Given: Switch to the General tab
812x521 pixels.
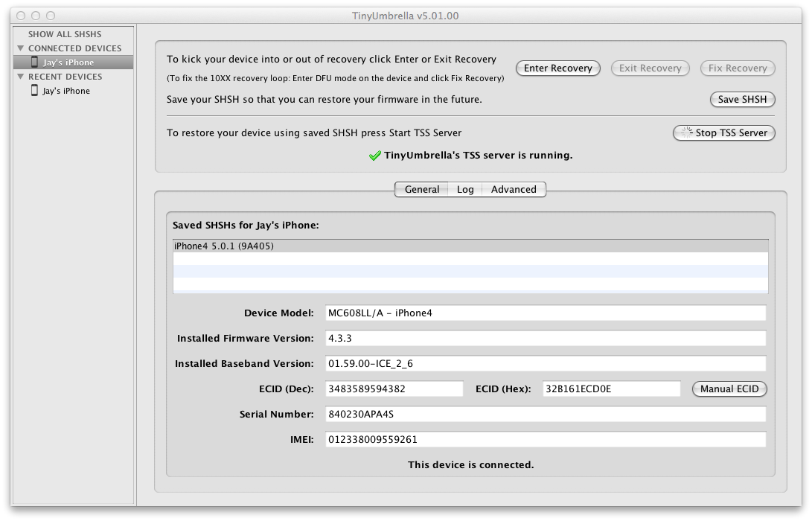Looking at the screenshot, I should pos(421,190).
